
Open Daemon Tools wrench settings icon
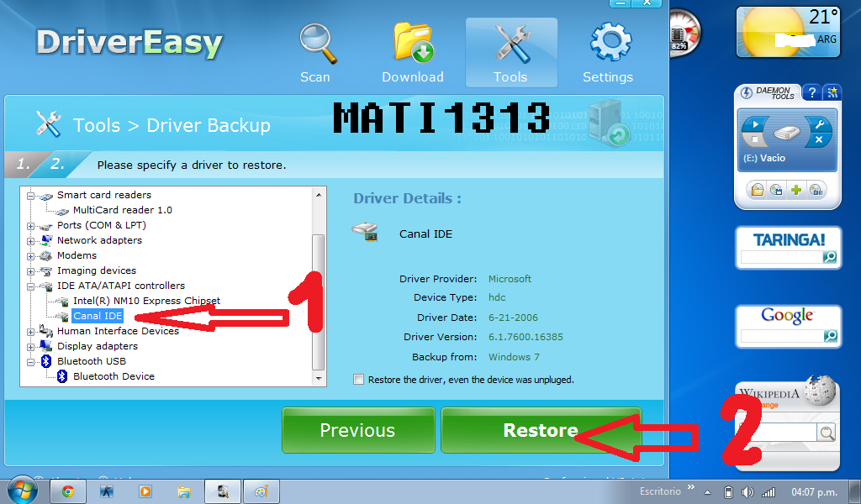[819, 124]
